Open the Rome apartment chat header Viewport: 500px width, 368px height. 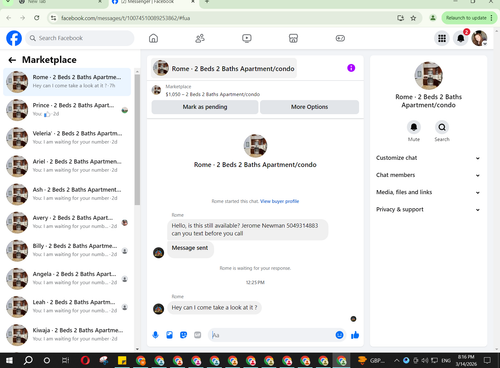pyautogui.click(x=224, y=68)
